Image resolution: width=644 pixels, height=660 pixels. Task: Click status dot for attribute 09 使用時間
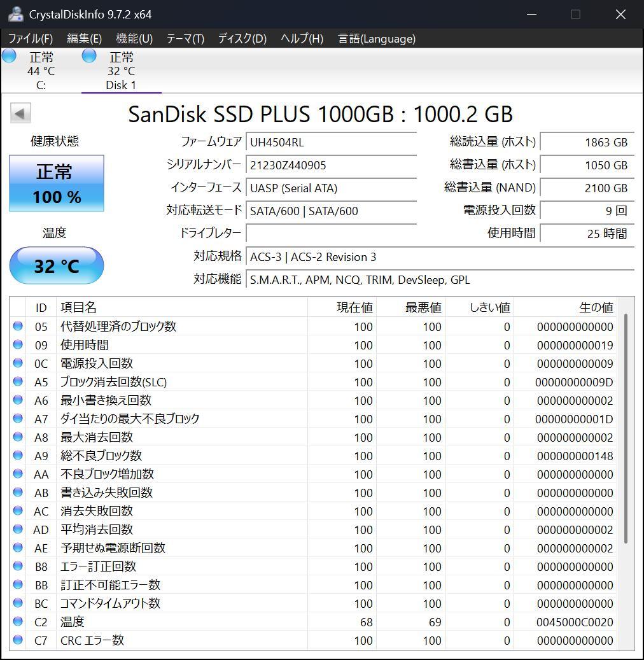[18, 344]
